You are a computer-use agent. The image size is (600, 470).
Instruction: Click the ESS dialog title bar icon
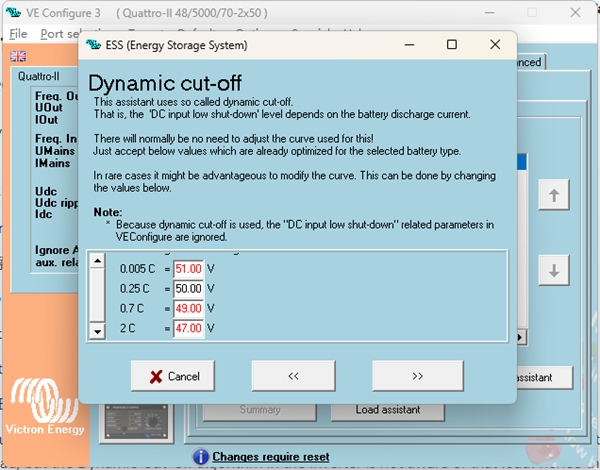point(93,45)
